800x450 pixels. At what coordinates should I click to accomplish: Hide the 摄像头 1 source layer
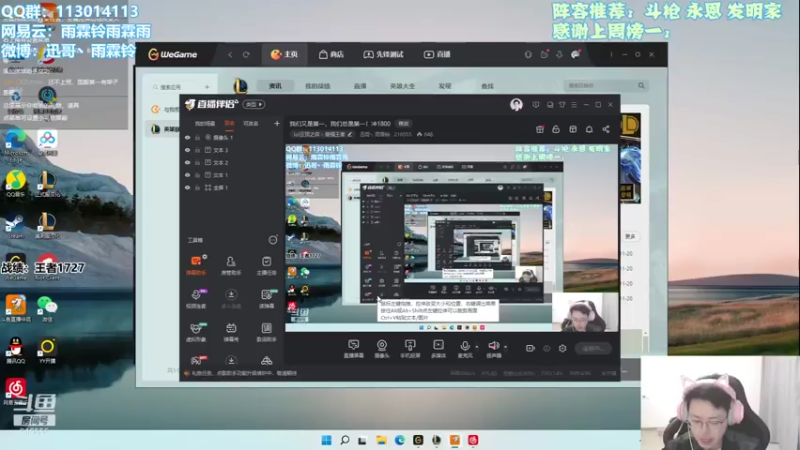click(187, 138)
